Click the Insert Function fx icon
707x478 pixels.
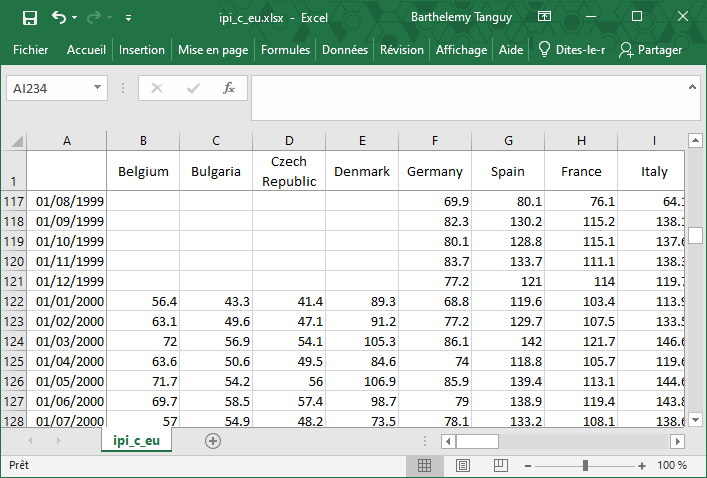point(228,88)
